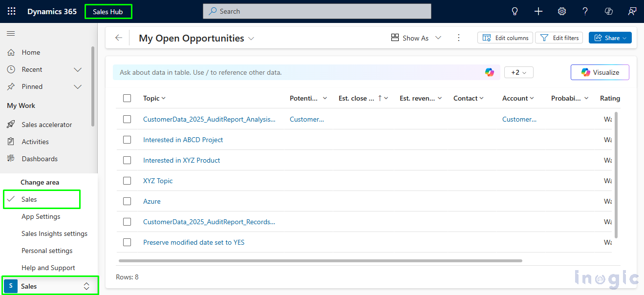644x295 pixels.
Task: Open the Topic column header menu
Action: [154, 98]
